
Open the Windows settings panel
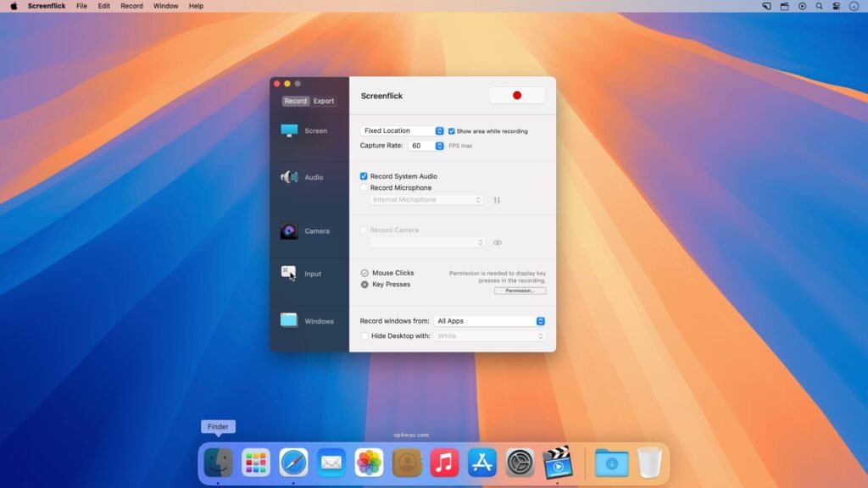pos(309,321)
